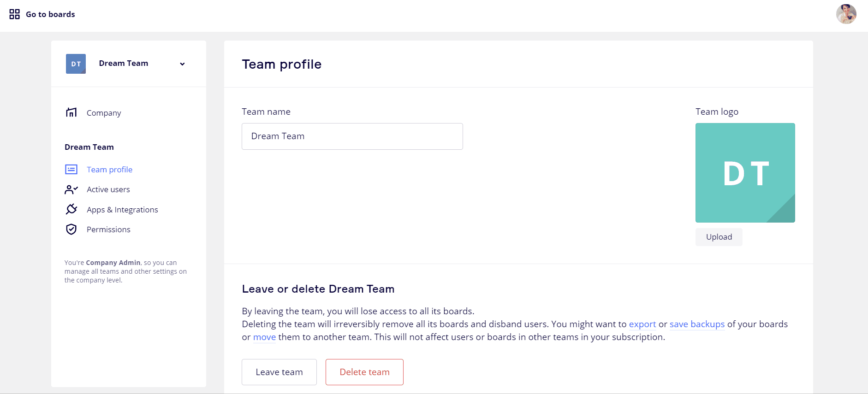Click the Team profile card icon
Viewport: 868px width, 394px height.
click(x=71, y=170)
